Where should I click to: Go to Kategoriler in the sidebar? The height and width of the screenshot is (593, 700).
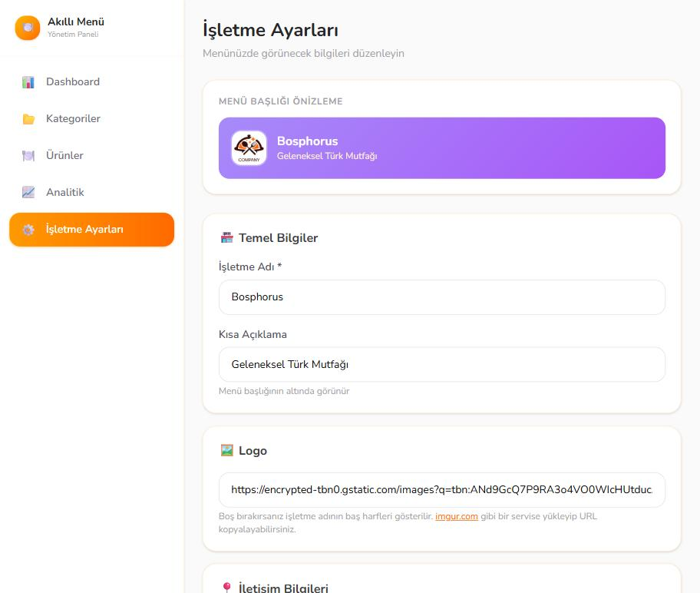click(x=91, y=119)
